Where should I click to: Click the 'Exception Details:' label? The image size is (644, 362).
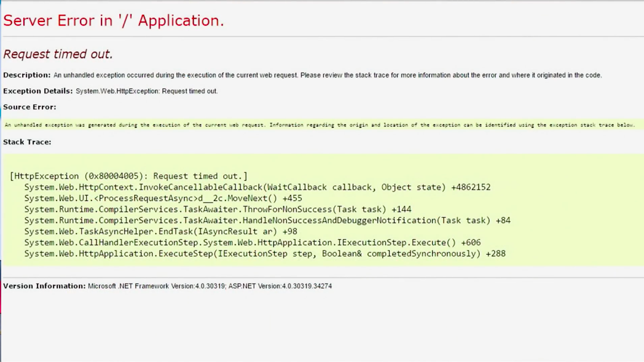[x=38, y=91]
